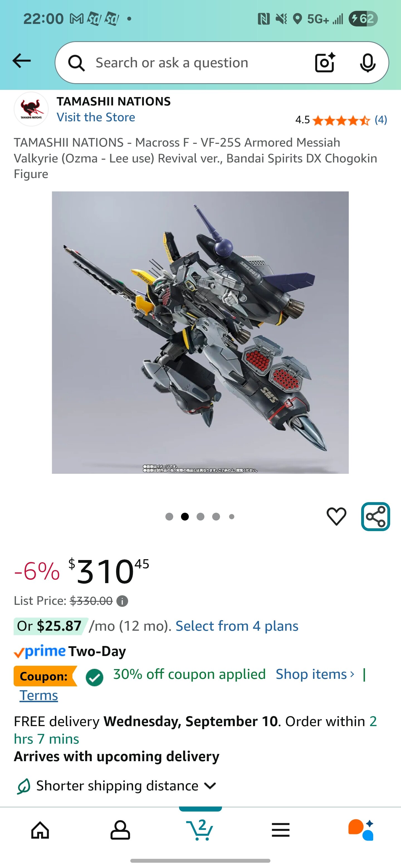Open the hamburger menu tab
This screenshot has height=868, width=401.
tap(281, 830)
